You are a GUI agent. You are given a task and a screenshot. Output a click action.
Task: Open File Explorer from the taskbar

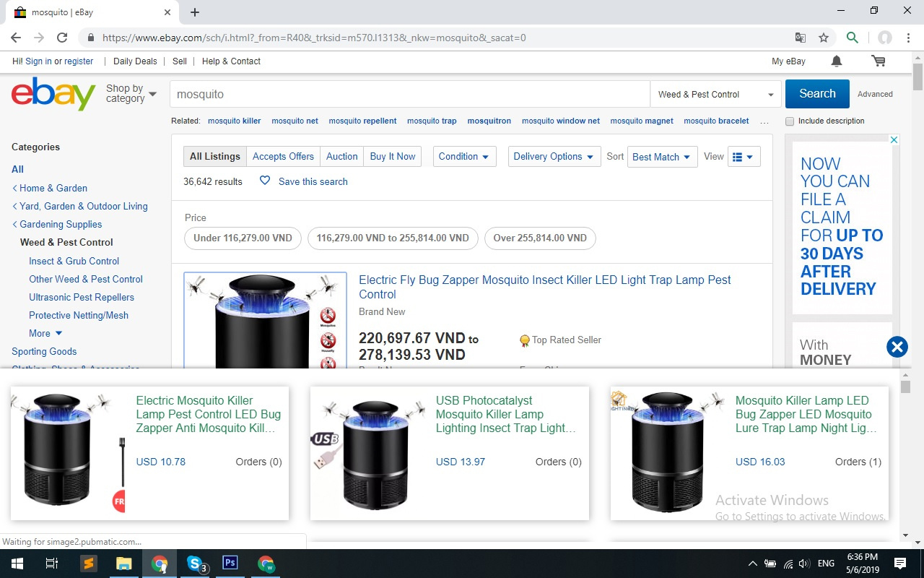coord(123,564)
